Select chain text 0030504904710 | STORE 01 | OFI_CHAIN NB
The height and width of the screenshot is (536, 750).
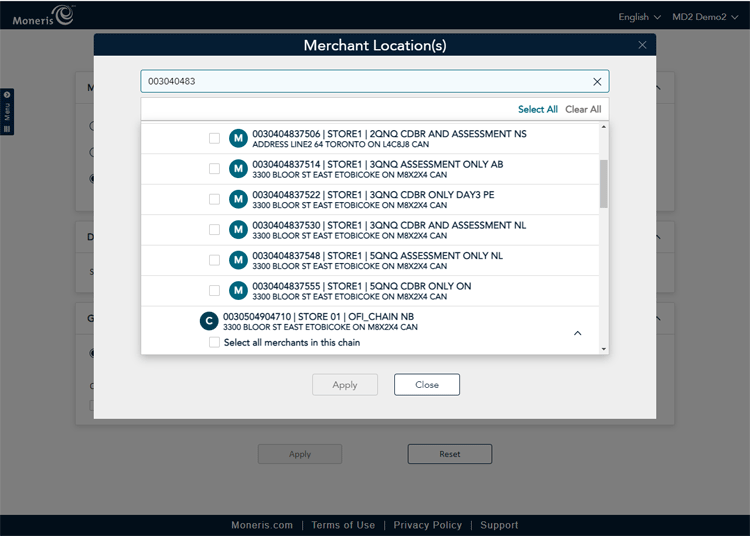[x=319, y=317]
